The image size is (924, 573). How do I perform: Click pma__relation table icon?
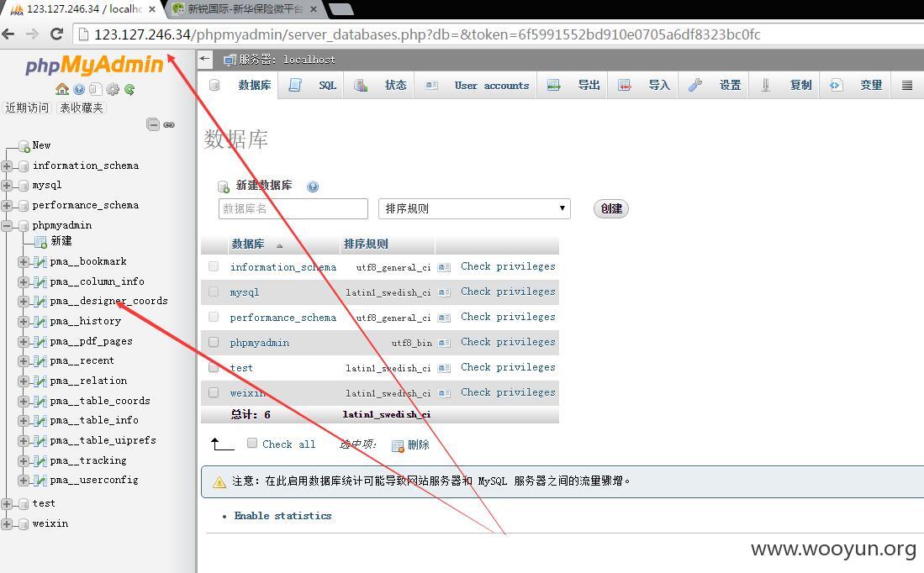pyautogui.click(x=40, y=381)
